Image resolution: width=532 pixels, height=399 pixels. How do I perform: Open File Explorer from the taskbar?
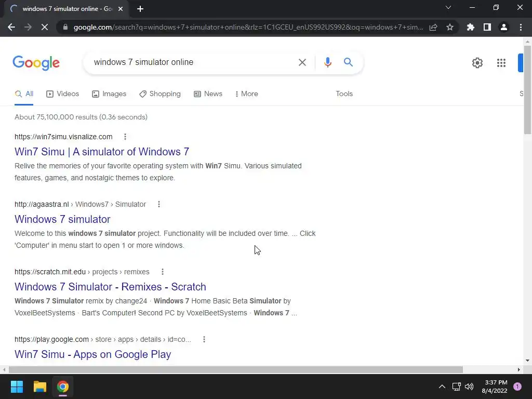point(39,387)
